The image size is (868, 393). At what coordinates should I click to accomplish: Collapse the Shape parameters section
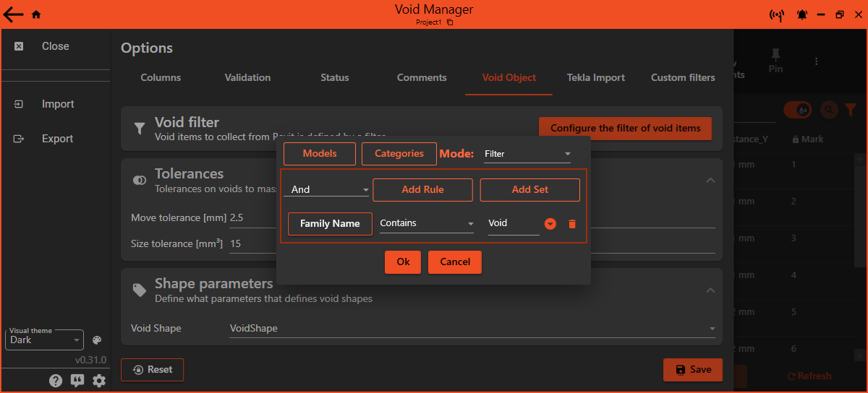click(x=710, y=290)
